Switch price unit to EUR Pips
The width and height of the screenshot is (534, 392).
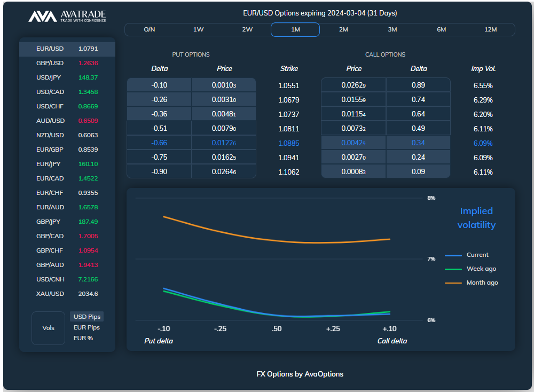pos(87,327)
